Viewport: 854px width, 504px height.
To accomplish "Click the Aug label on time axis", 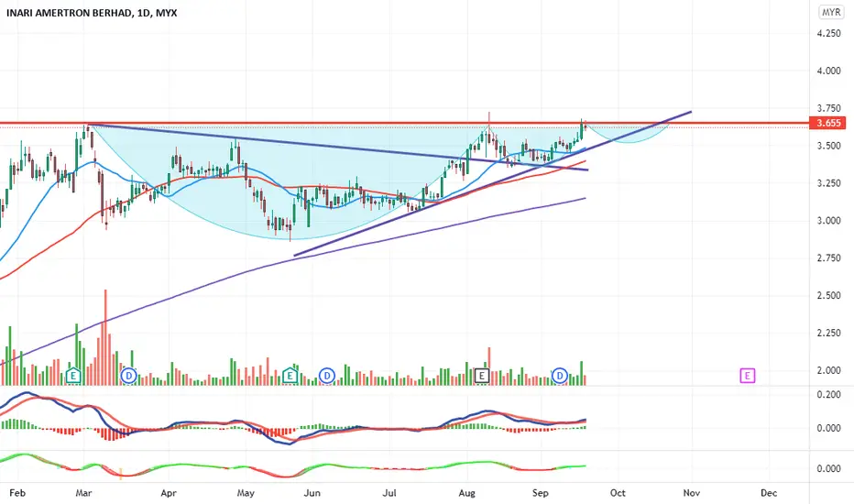I will pyautogui.click(x=466, y=493).
